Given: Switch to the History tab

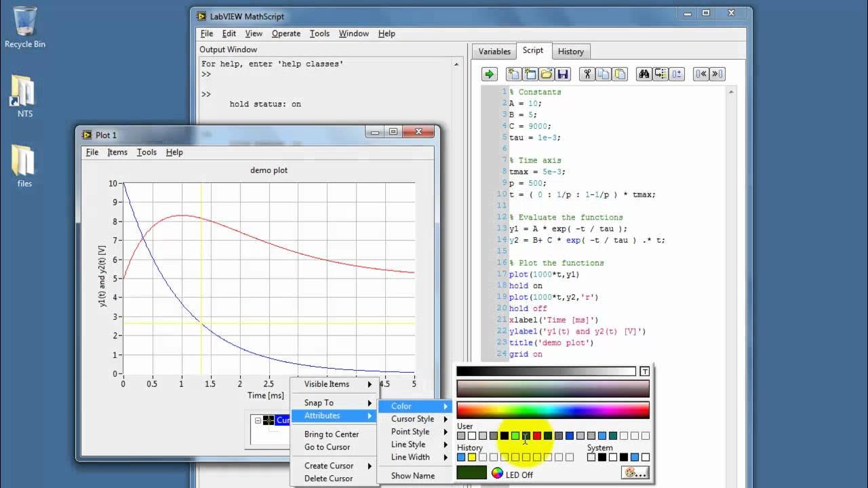Looking at the screenshot, I should (571, 52).
